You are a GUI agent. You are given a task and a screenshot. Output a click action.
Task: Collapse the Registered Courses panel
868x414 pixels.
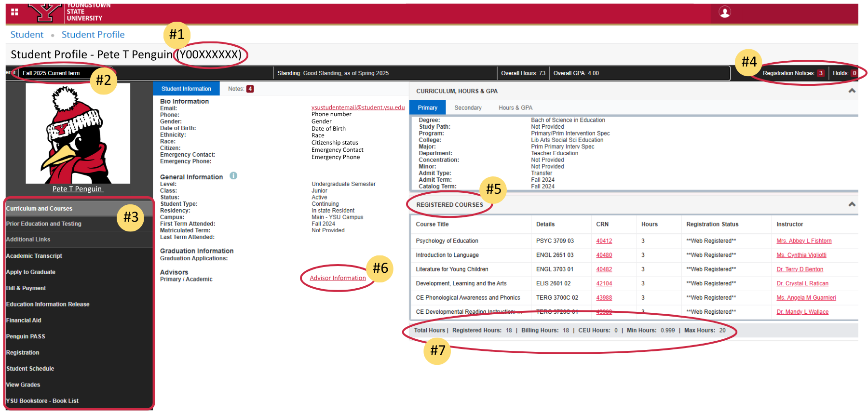click(852, 204)
